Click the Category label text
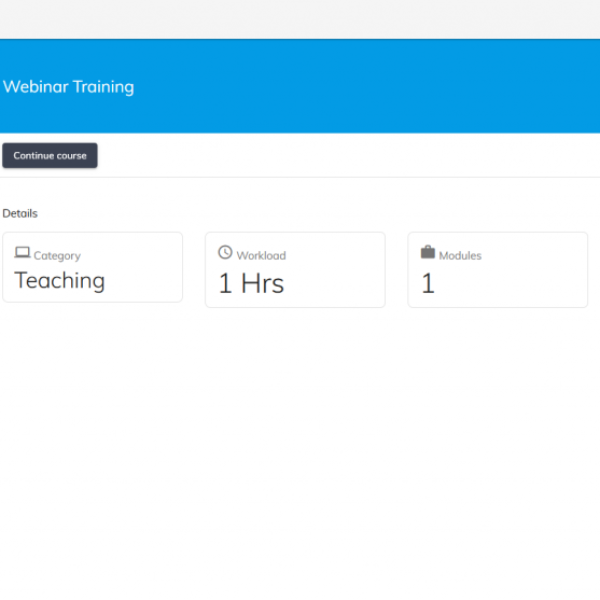 point(57,256)
